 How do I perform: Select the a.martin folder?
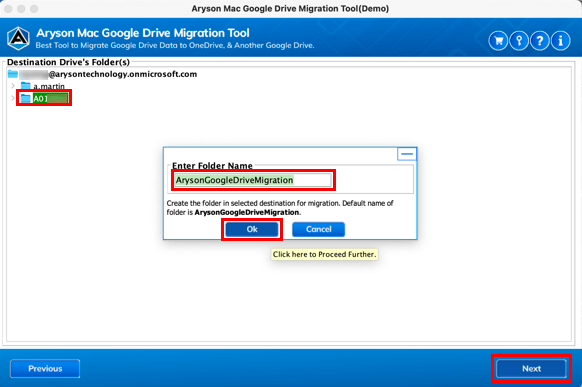click(x=49, y=86)
